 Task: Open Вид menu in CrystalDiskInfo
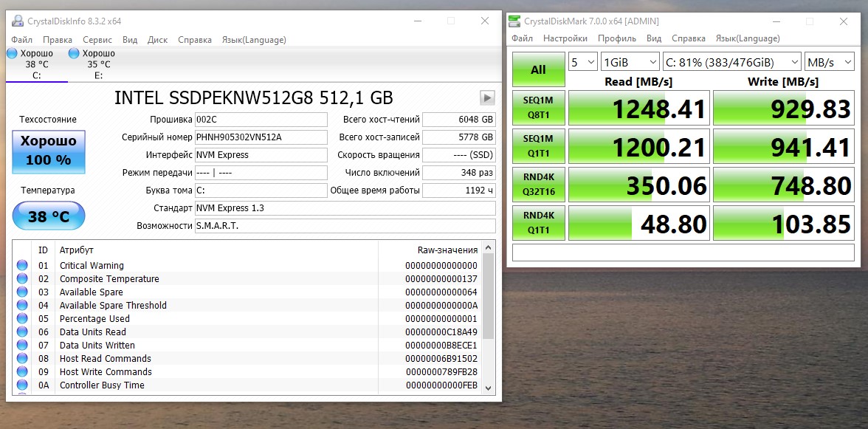pyautogui.click(x=130, y=40)
